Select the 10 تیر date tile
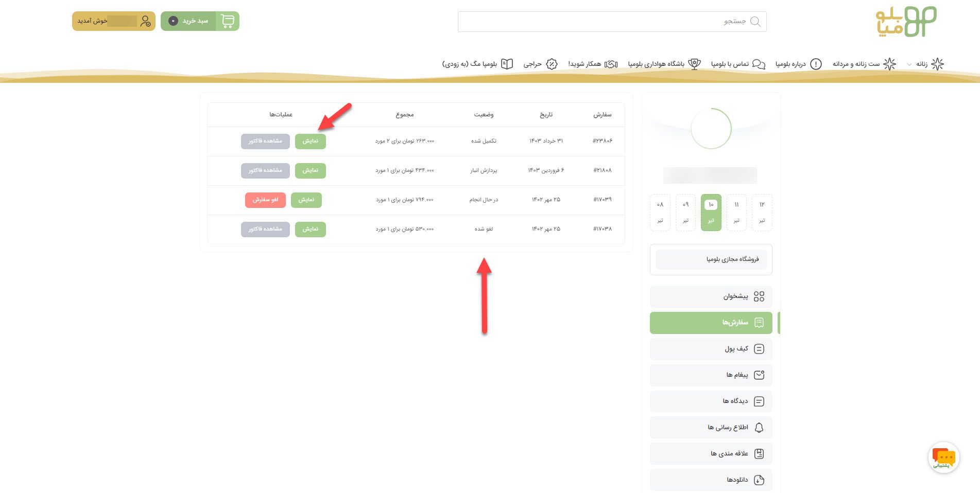Image resolution: width=980 pixels, height=493 pixels. (711, 212)
